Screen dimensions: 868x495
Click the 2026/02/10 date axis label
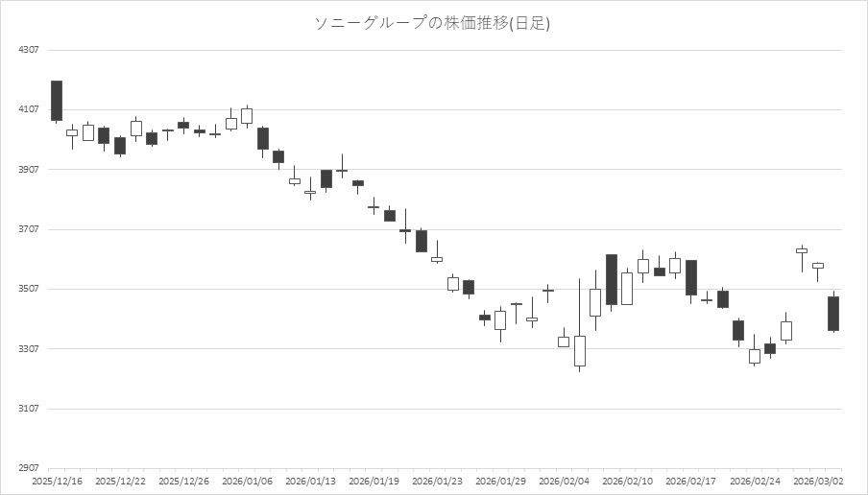click(x=628, y=481)
